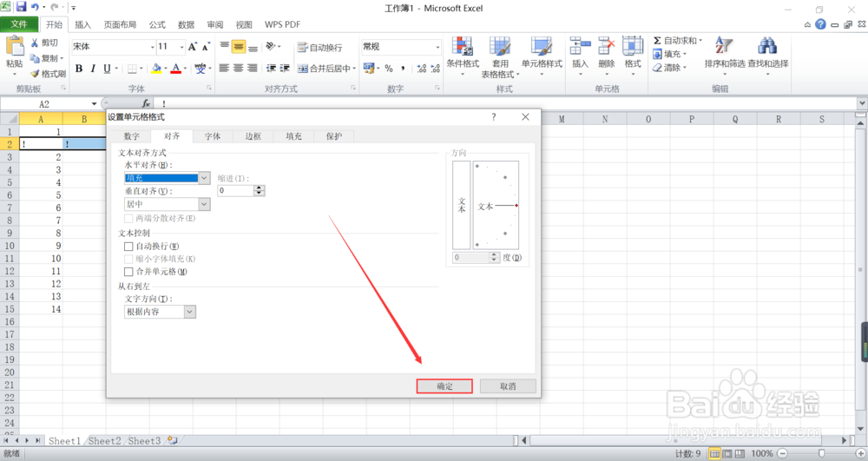Select the Sheet3 worksheet tab
Image resolution: width=868 pixels, height=461 pixels.
144,441
